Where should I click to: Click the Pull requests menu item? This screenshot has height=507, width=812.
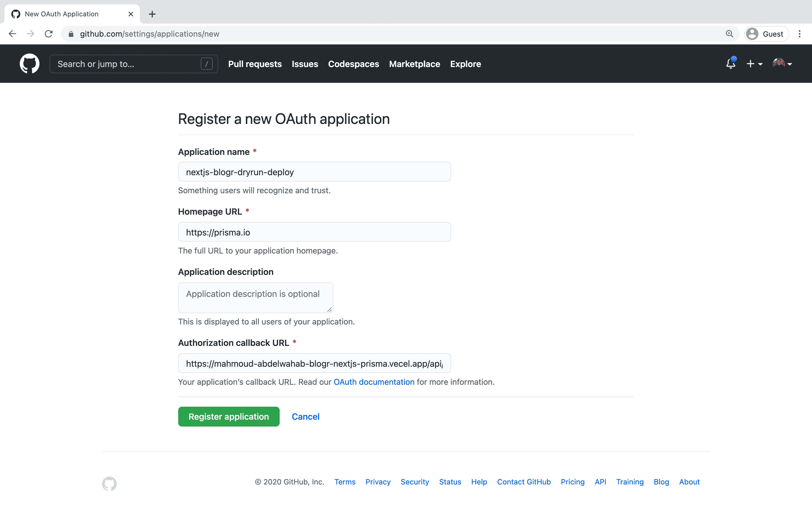(x=255, y=64)
